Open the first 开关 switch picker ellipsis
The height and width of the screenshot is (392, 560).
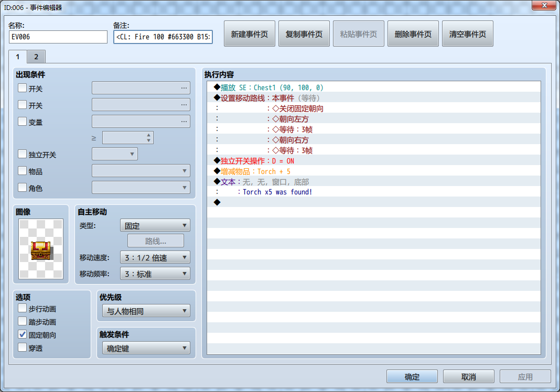click(185, 88)
